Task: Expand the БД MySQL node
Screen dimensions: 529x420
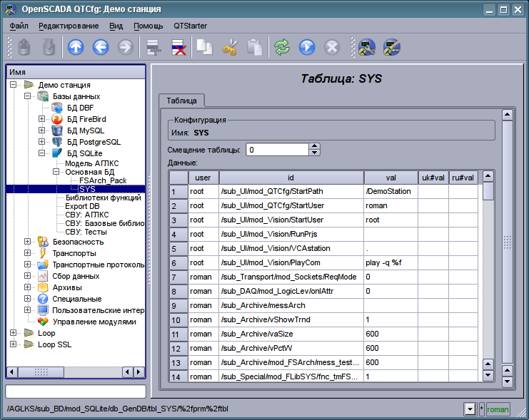Action: click(x=41, y=130)
